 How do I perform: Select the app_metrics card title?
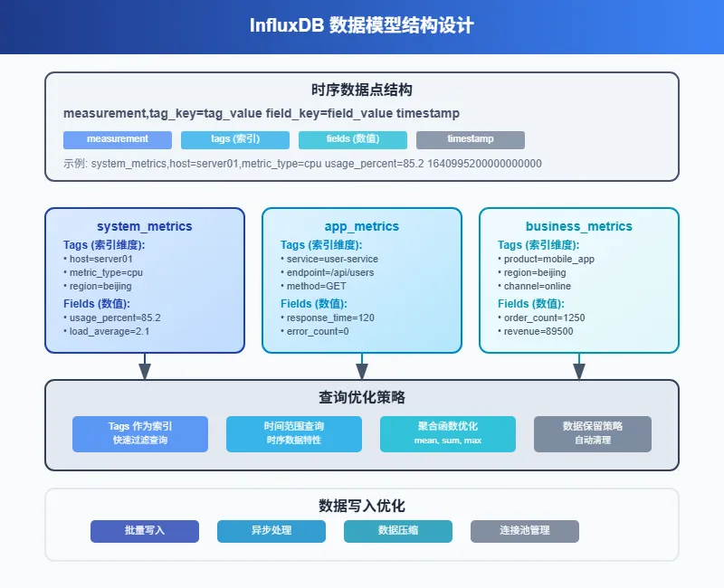tap(362, 226)
